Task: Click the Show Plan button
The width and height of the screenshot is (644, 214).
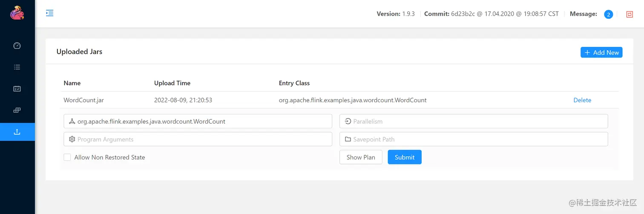Action: (x=360, y=157)
